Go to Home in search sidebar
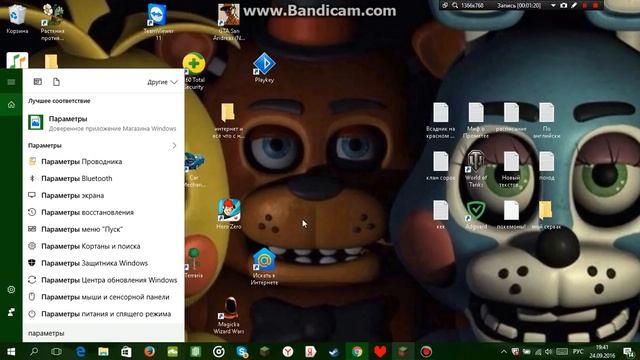The height and width of the screenshot is (360, 640). pyautogui.click(x=11, y=105)
